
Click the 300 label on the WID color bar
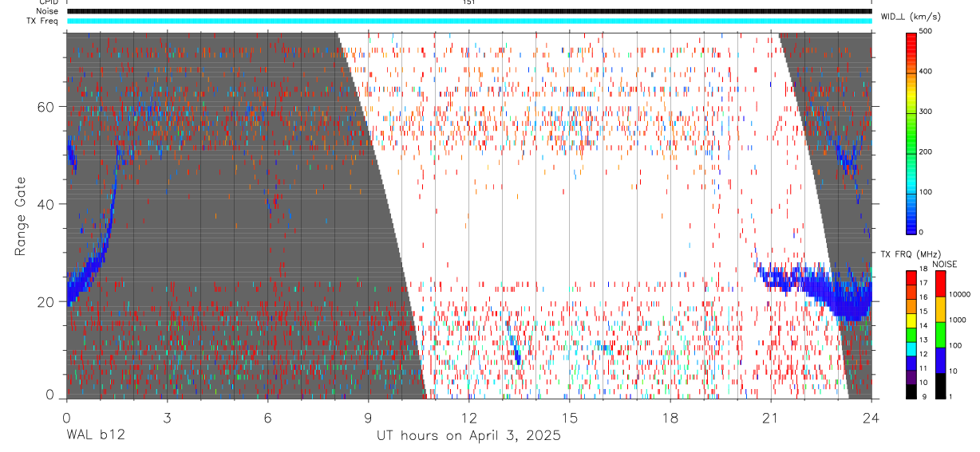927,112
